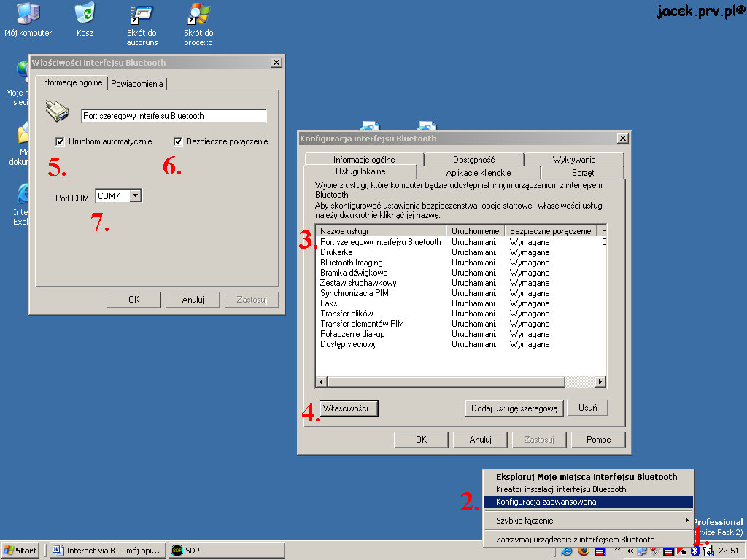Viewport: 747px width, 560px height.
Task: Click the Start button
Action: (x=20, y=551)
